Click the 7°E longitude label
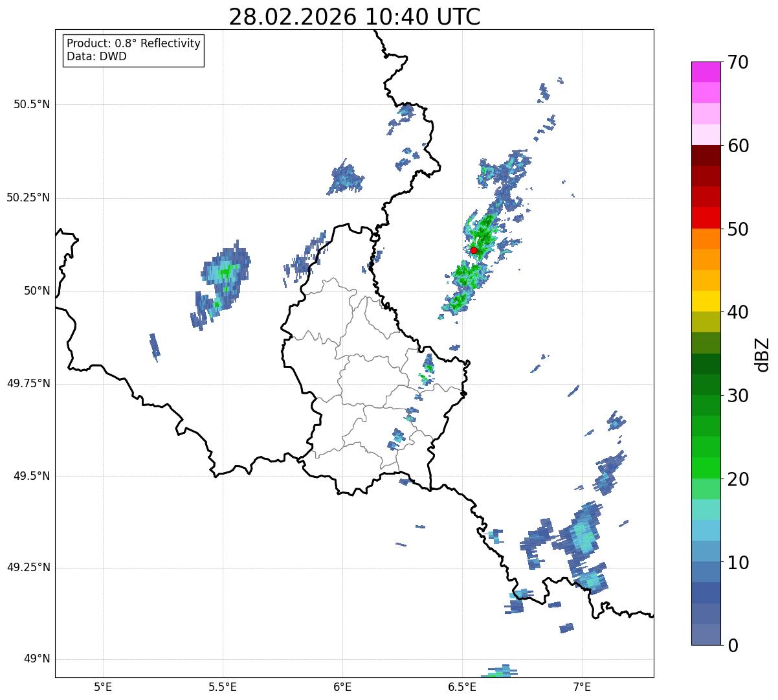The width and height of the screenshot is (778, 700). click(582, 686)
